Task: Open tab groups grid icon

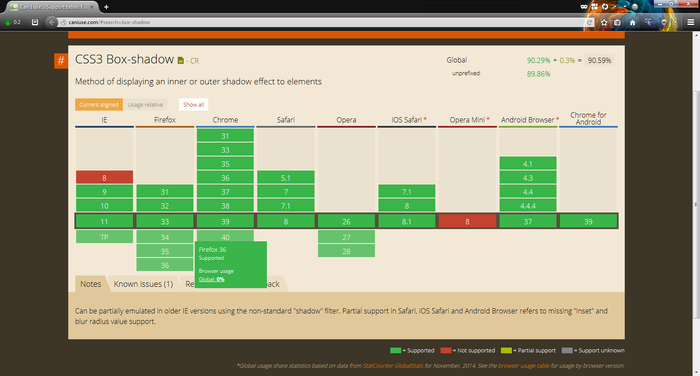Action: 595,7
